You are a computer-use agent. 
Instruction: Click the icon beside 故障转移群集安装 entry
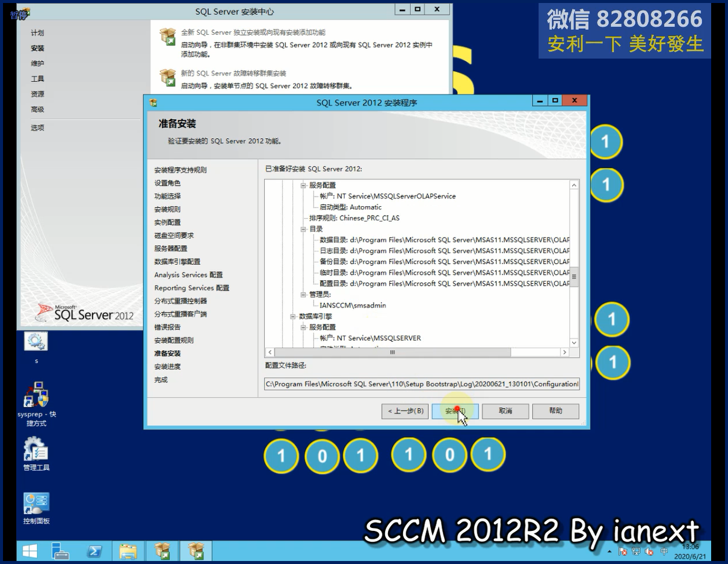click(167, 77)
